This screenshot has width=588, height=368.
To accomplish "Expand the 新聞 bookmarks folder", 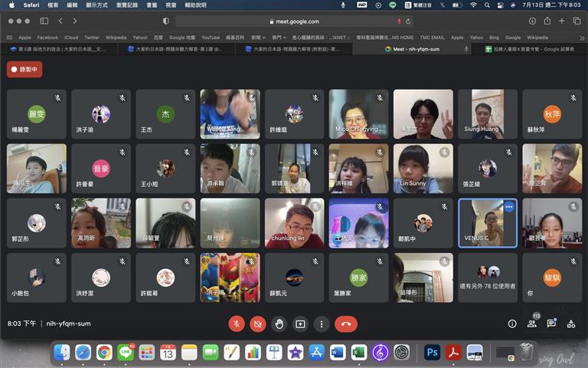I will [258, 38].
